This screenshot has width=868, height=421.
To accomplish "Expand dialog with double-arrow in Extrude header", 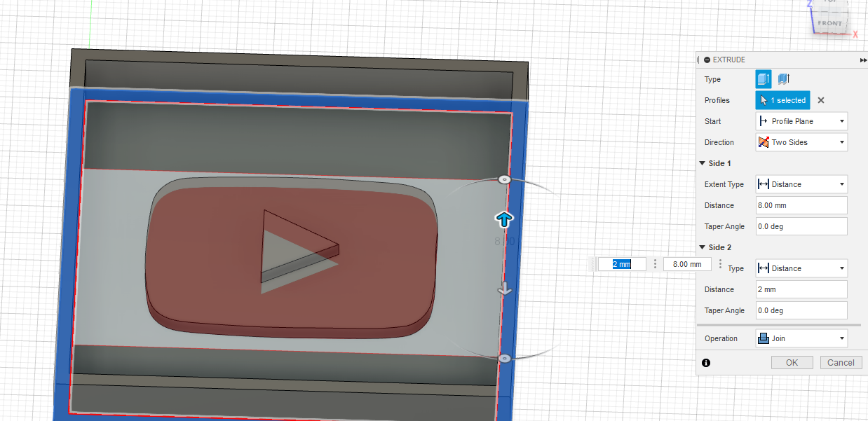I will [863, 60].
